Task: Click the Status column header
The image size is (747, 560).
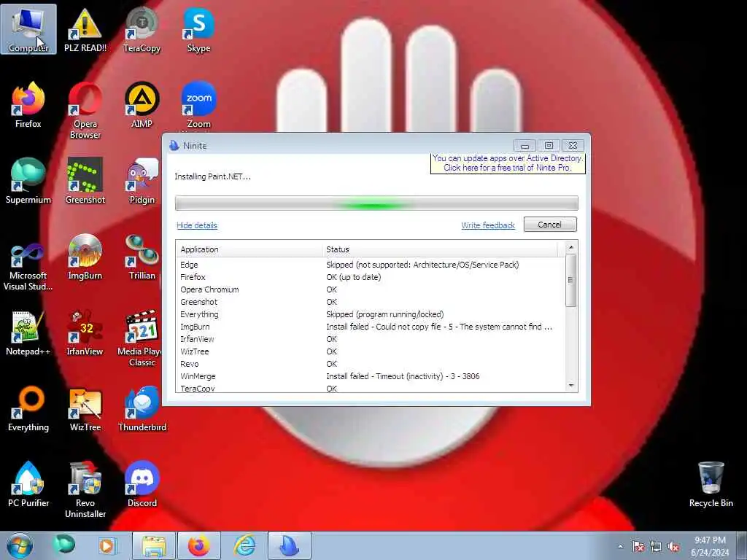Action: pyautogui.click(x=440, y=249)
